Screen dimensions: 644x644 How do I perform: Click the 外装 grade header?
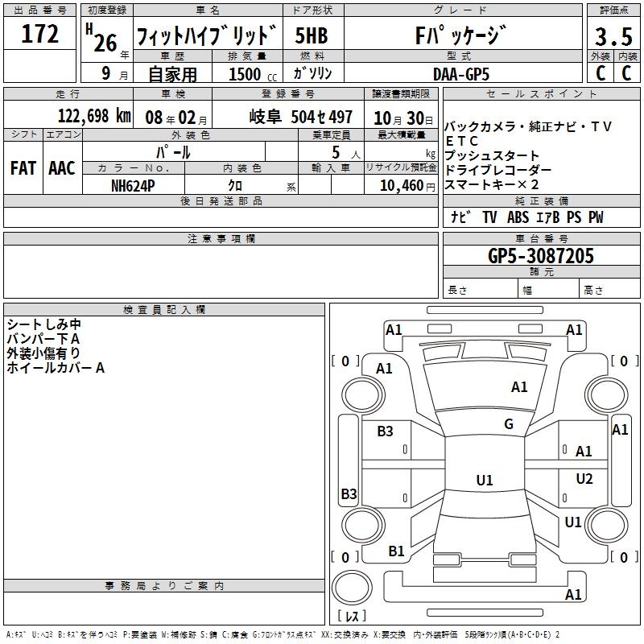[x=600, y=56]
